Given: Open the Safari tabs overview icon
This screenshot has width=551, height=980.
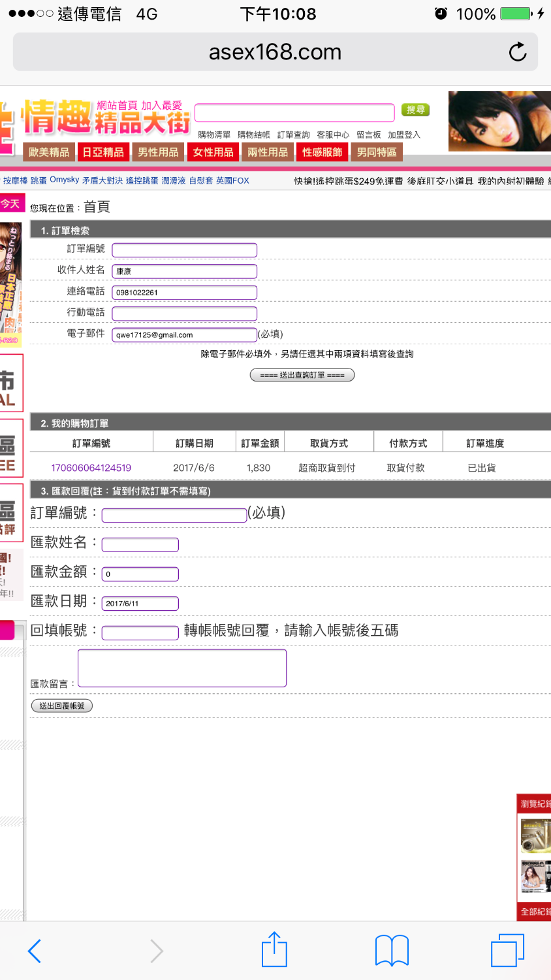Looking at the screenshot, I should click(507, 950).
